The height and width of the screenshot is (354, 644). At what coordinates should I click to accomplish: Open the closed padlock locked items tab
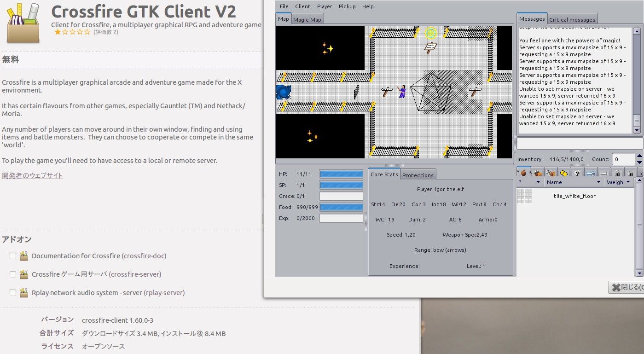tap(618, 173)
